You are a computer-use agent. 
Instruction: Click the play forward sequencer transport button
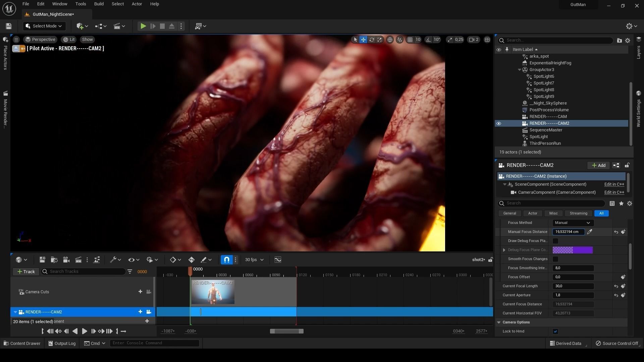coord(85,331)
